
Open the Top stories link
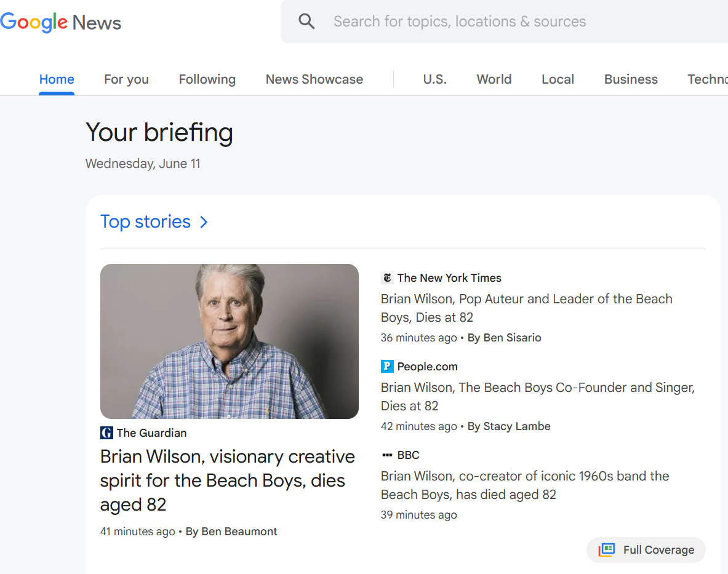[145, 222]
